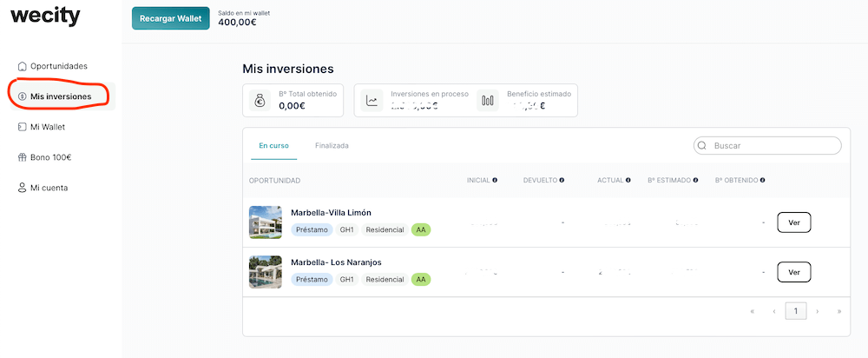The height and width of the screenshot is (358, 868).
Task: Switch to the Finalizada tab
Action: [x=332, y=146]
